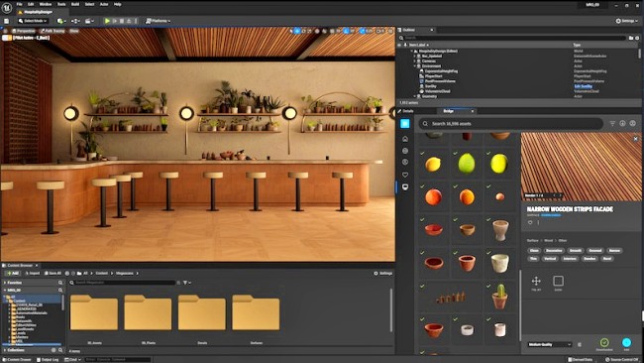Open Bridge downloads icon

[622, 123]
